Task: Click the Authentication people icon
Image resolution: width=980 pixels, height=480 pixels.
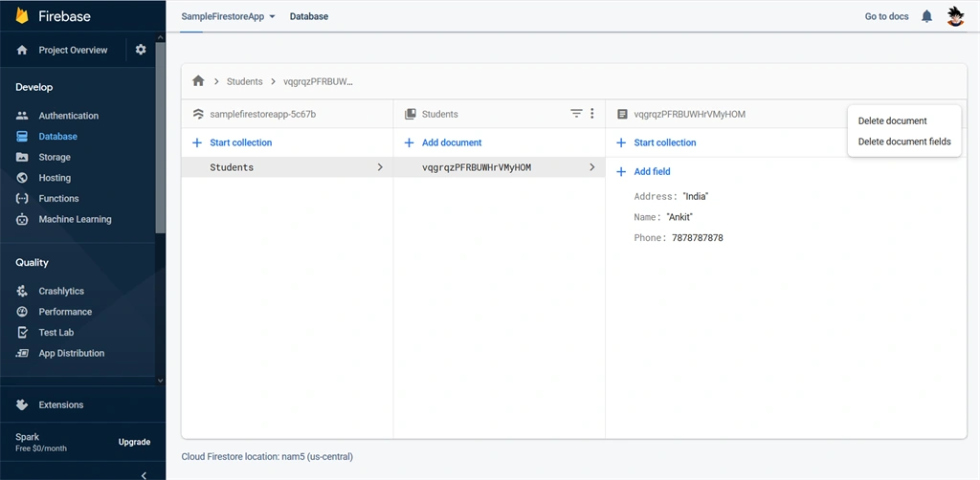Action: pos(23,116)
